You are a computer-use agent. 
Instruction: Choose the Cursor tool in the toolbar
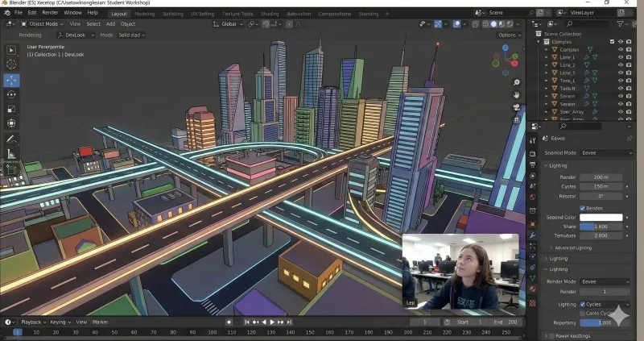(12, 64)
